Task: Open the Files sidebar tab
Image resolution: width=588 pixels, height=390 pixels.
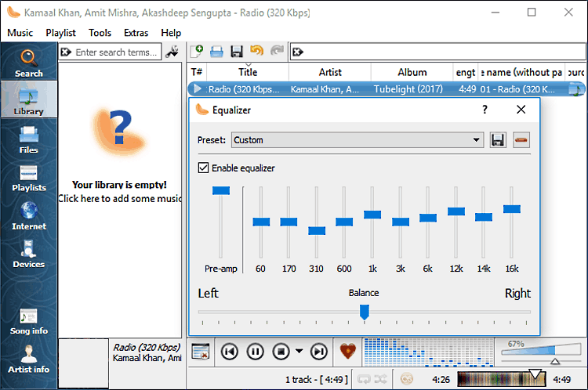Action: (x=28, y=139)
